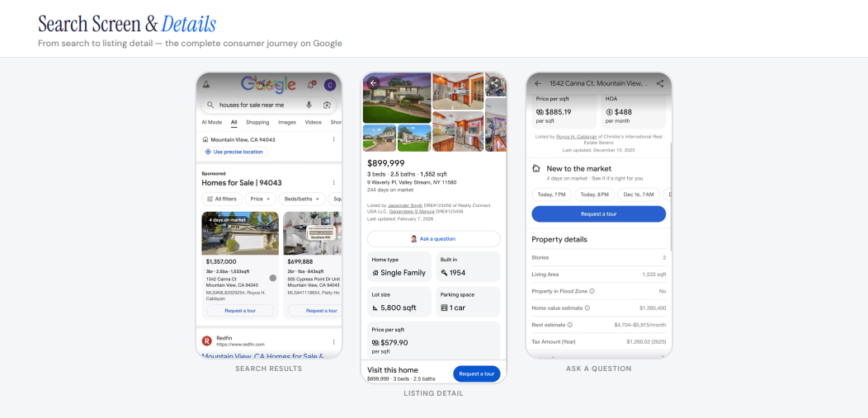Open the notifications bell in Google search
This screenshot has width=868, height=418.
point(312,85)
